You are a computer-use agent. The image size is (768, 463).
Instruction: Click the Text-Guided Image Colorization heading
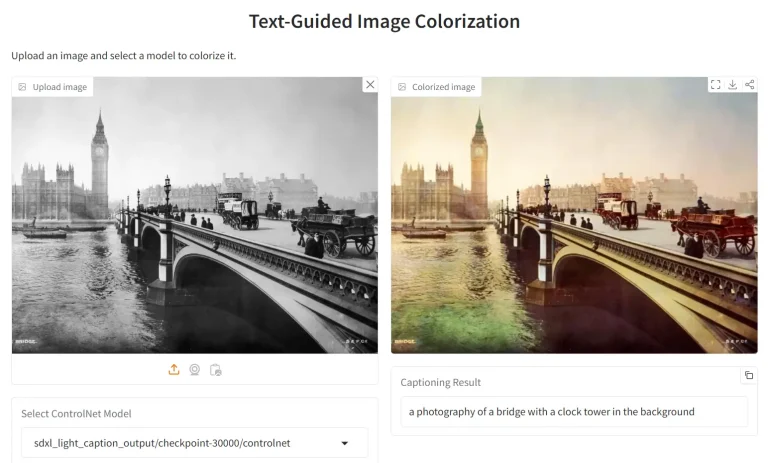(x=384, y=22)
